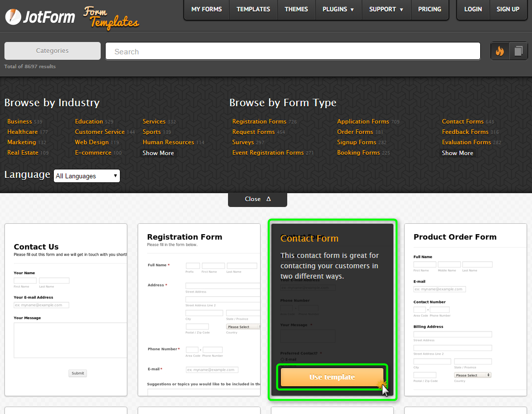Go to the Themes menu item
The image size is (532, 414).
click(296, 9)
